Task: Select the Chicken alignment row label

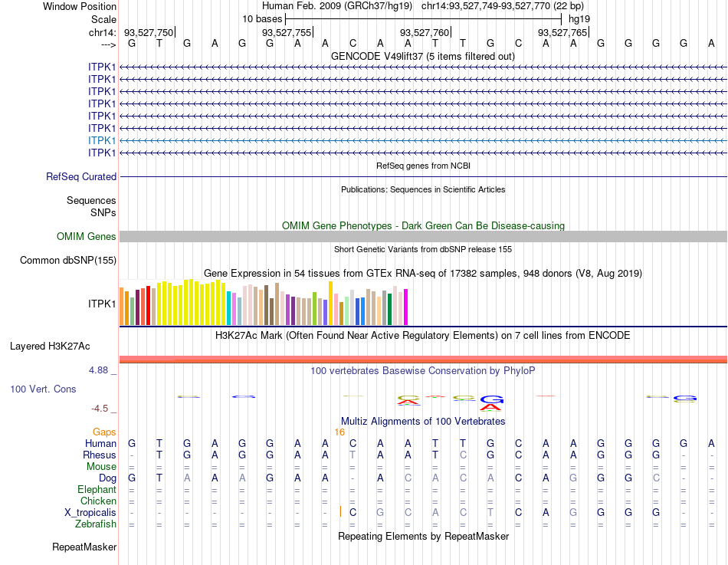Action: coord(98,501)
